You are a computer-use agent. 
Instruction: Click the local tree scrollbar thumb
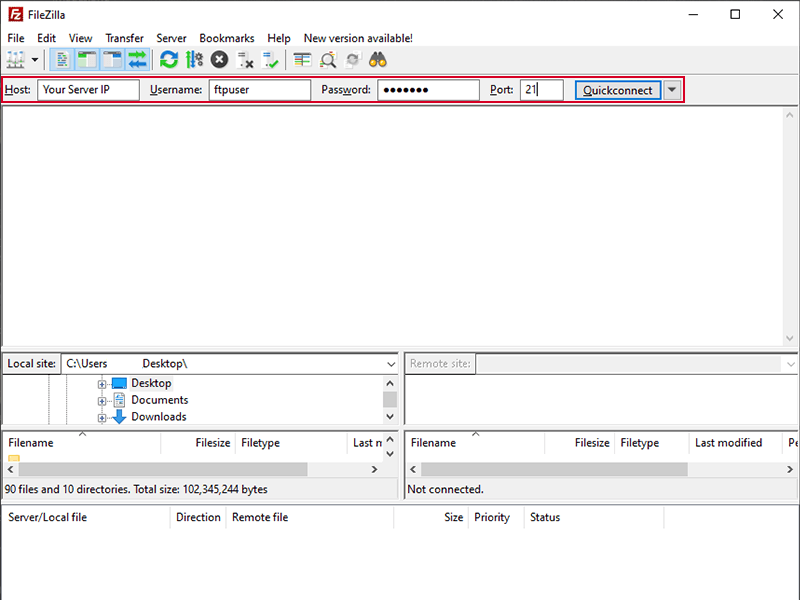390,399
